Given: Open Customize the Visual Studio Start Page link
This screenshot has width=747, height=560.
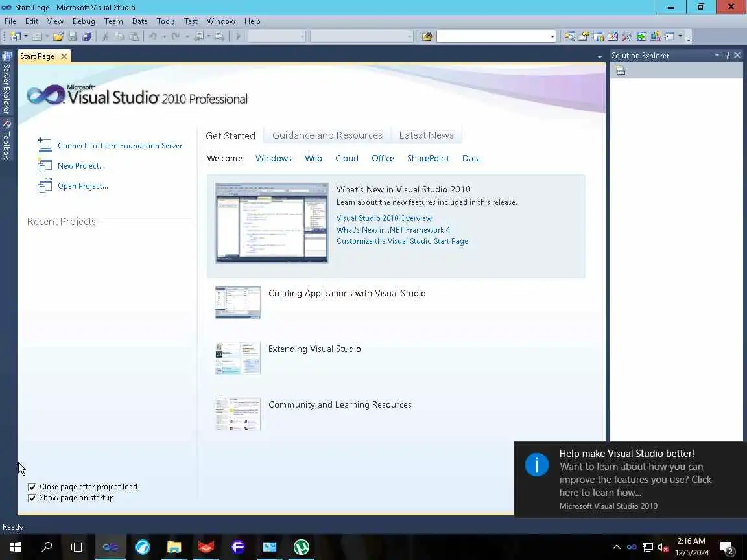Looking at the screenshot, I should (402, 241).
